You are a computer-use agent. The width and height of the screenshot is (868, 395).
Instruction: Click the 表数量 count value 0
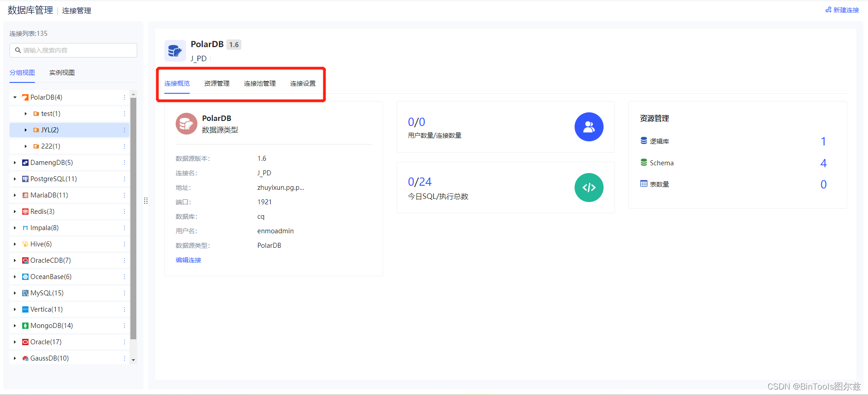(x=823, y=184)
